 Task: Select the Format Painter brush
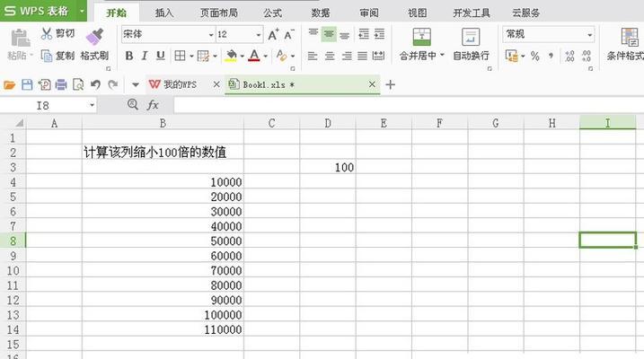[x=95, y=37]
